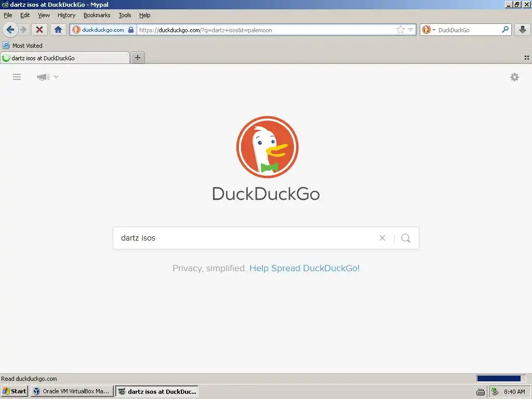The width and height of the screenshot is (532, 399).
Task: Click the forward arrow navigation button
Action: click(23, 30)
